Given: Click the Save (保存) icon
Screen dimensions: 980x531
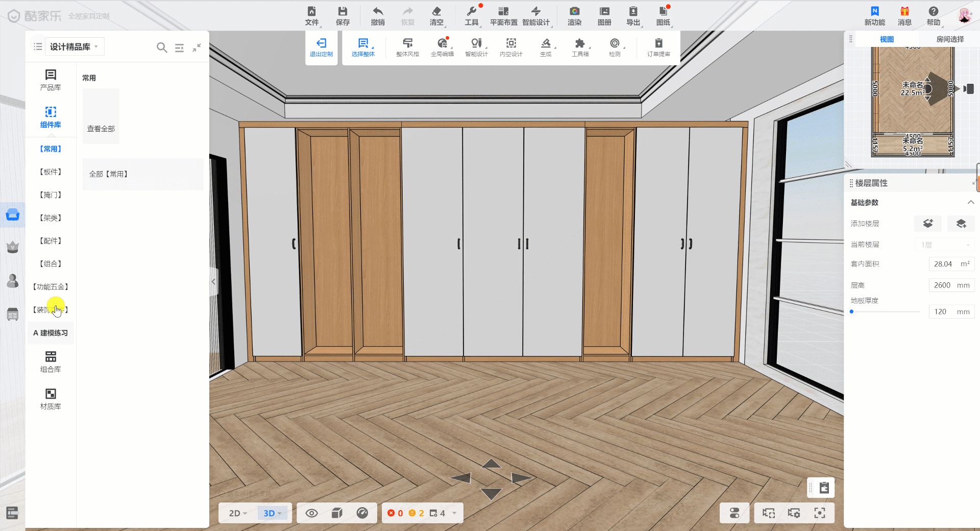Looking at the screenshot, I should click(x=342, y=12).
